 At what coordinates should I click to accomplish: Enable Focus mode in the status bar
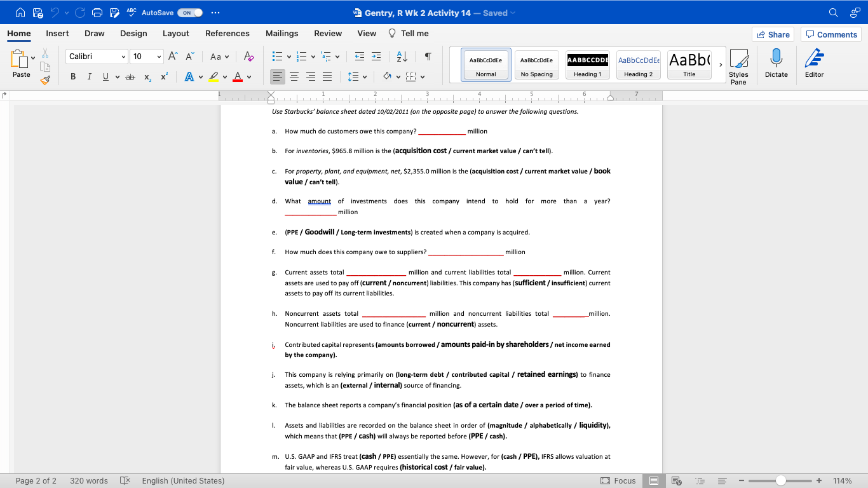[x=619, y=481]
